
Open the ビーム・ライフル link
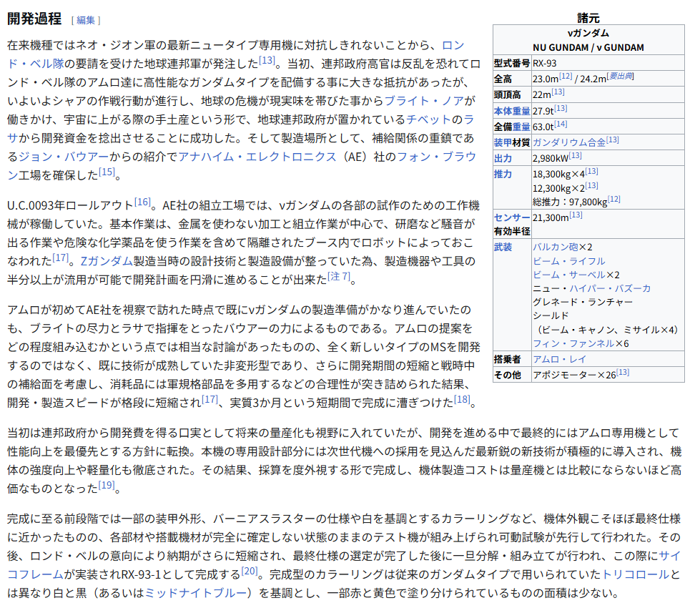point(568,260)
